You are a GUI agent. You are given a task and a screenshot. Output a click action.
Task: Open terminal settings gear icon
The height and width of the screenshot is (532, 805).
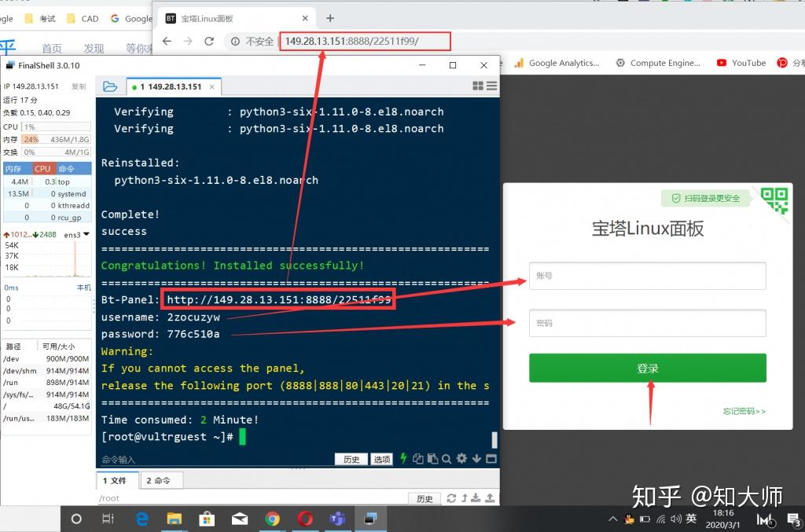click(461, 458)
